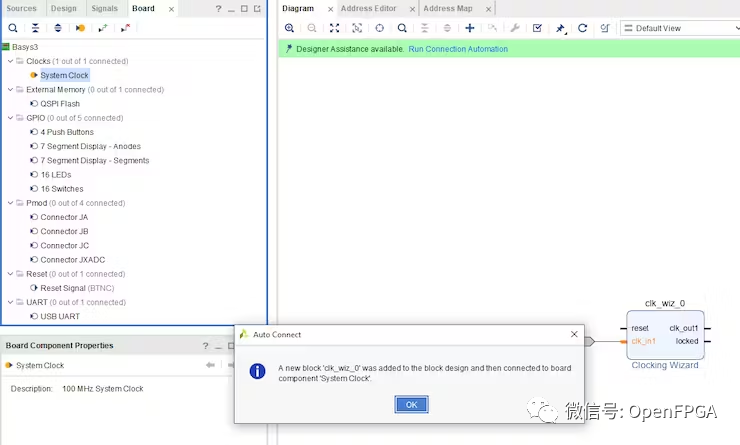Collapse the Clocks tree group
The height and width of the screenshot is (445, 740).
click(9, 61)
